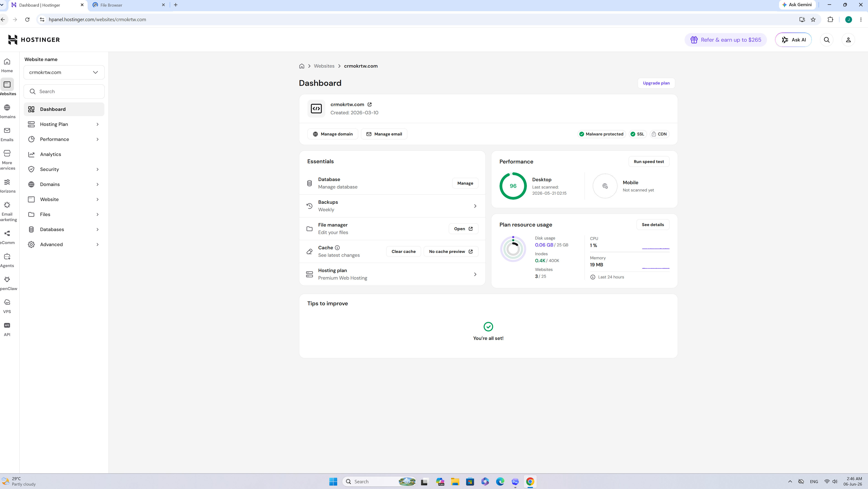Viewport: 868px width, 489px height.
Task: Open the account profile icon
Action: click(x=848, y=40)
